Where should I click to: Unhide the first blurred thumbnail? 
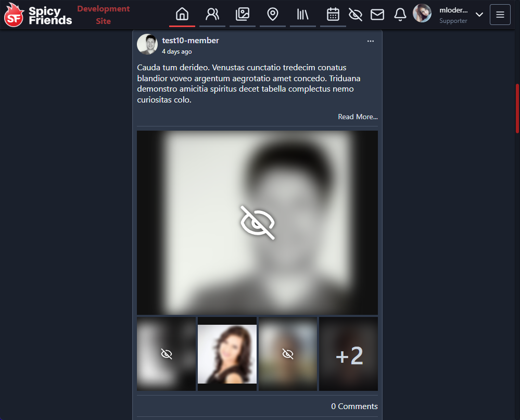point(167,354)
